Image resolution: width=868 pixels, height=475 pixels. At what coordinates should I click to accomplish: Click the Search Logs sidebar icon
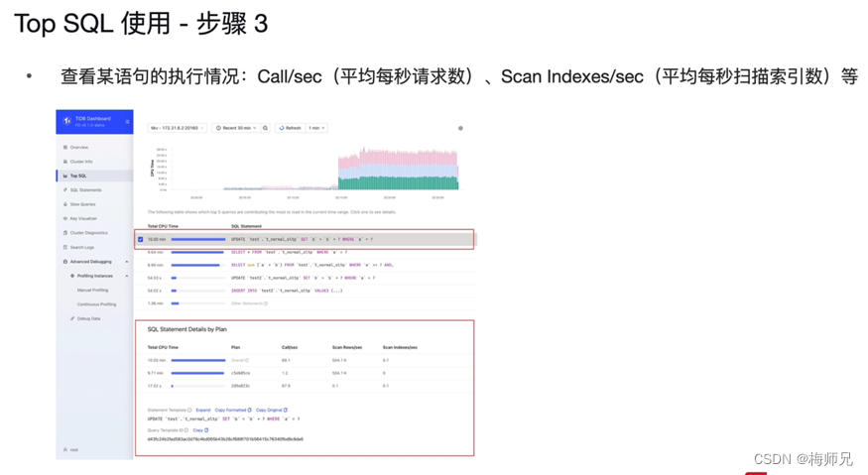point(65,248)
